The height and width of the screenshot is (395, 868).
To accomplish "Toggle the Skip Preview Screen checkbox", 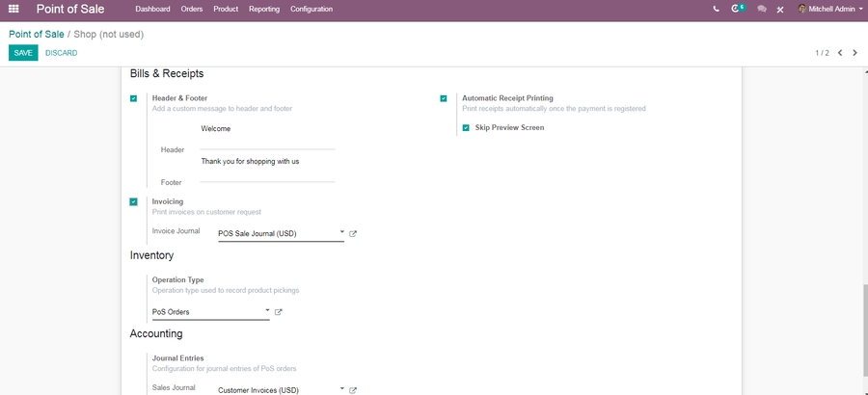I will [x=466, y=127].
